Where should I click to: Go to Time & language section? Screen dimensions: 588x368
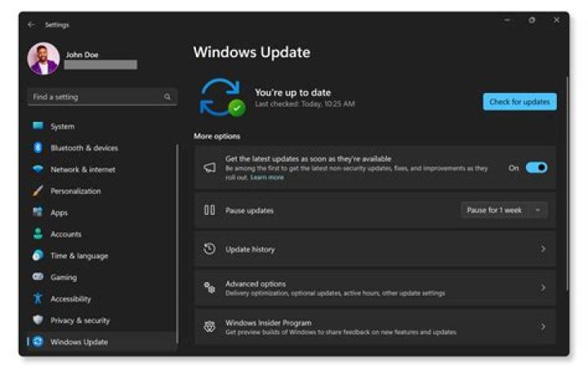pyautogui.click(x=78, y=256)
